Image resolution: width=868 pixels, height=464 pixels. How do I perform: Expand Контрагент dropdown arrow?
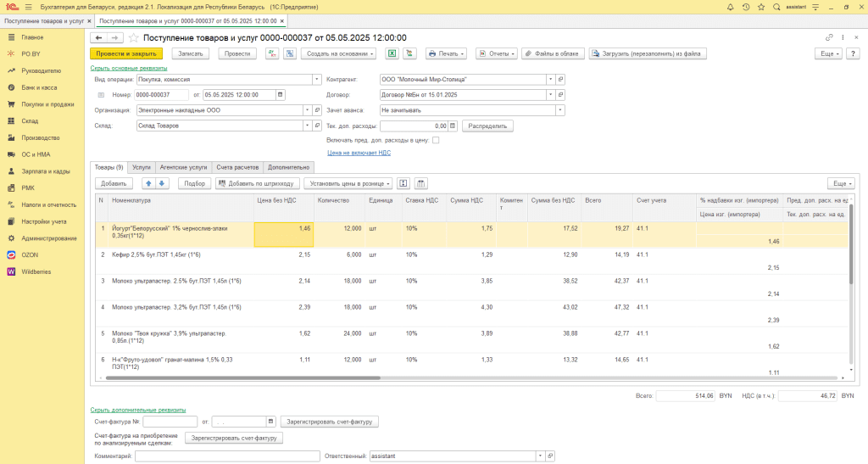pyautogui.click(x=550, y=79)
